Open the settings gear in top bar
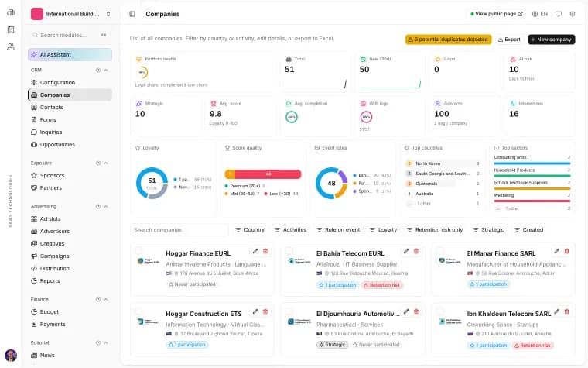Screen dimensions: 588x368 click(x=573, y=14)
